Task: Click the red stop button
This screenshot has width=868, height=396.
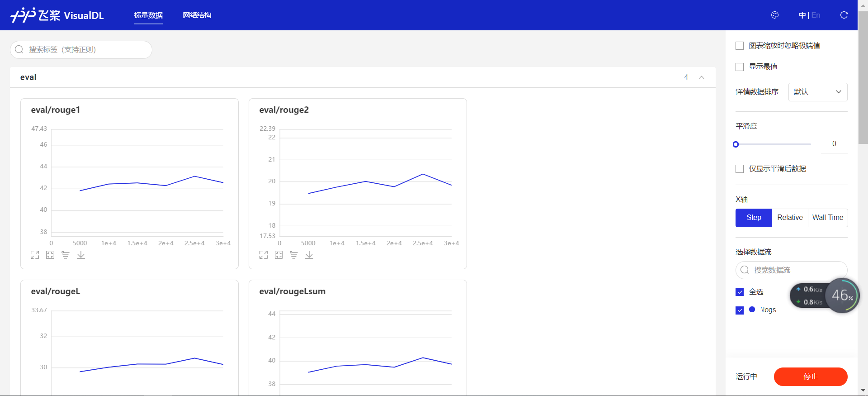Action: coord(811,377)
